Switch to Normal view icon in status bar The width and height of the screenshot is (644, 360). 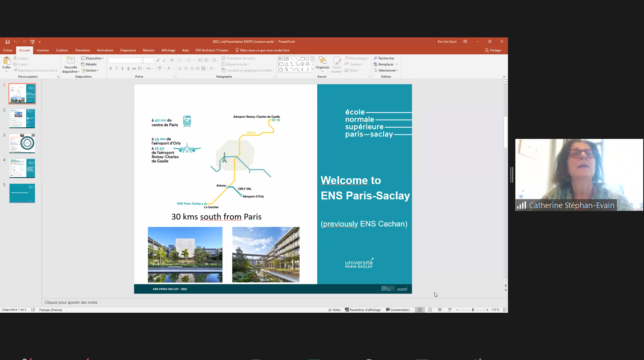click(x=420, y=310)
